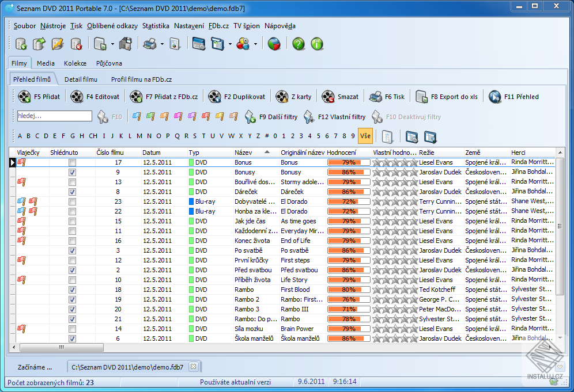The image size is (574, 392).
Task: Toggle Shlédnuto checkbox for Po svatbě row
Action: (x=72, y=250)
